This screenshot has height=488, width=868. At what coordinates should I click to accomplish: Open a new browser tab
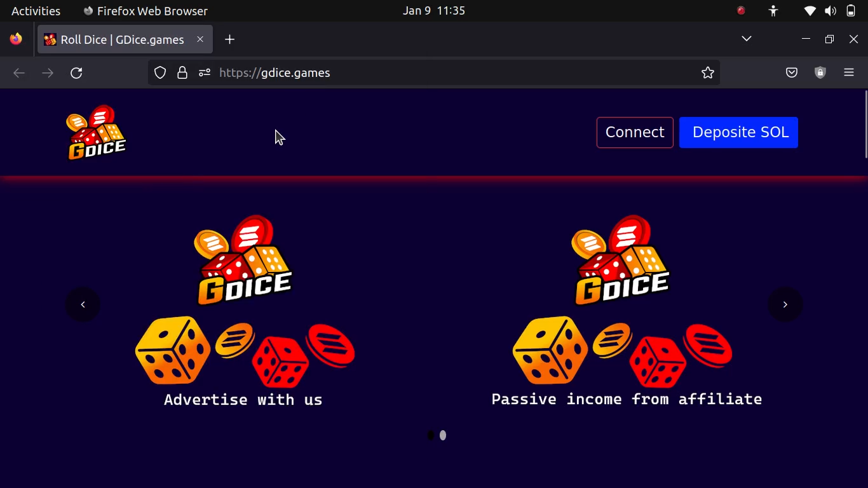230,39
